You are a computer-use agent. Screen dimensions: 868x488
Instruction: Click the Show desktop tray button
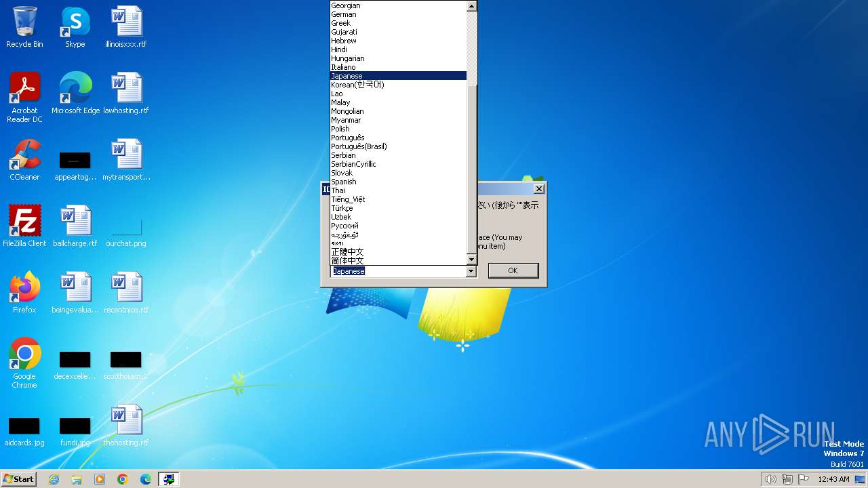(861, 479)
